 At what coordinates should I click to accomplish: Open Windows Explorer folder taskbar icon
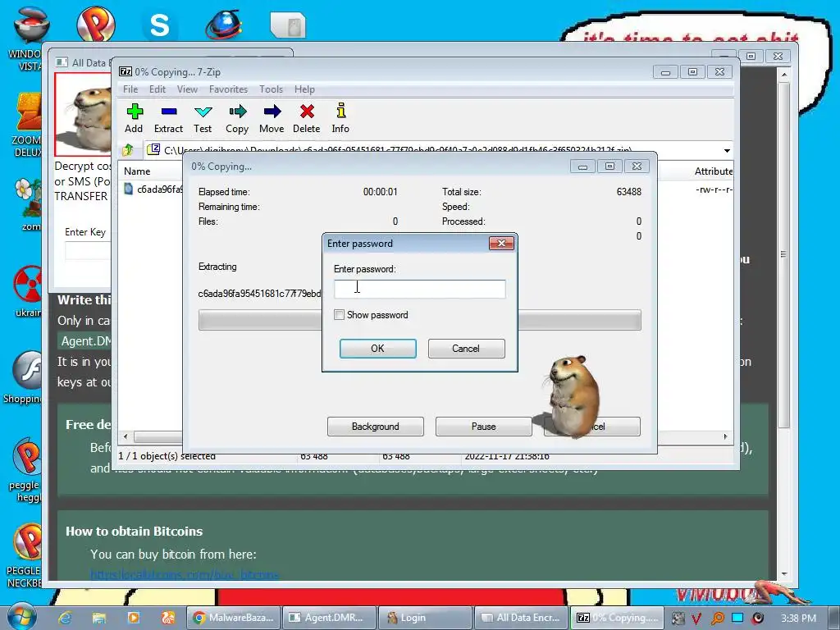pos(99,618)
